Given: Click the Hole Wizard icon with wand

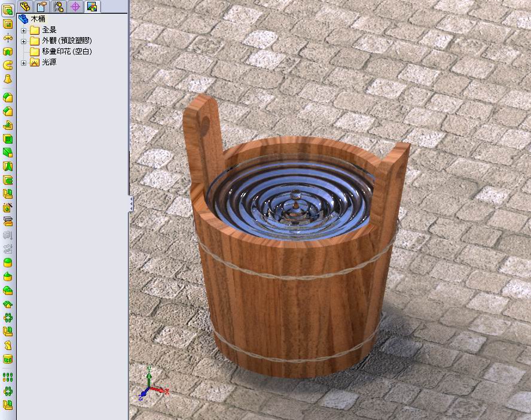Looking at the screenshot, I should 7,207.
